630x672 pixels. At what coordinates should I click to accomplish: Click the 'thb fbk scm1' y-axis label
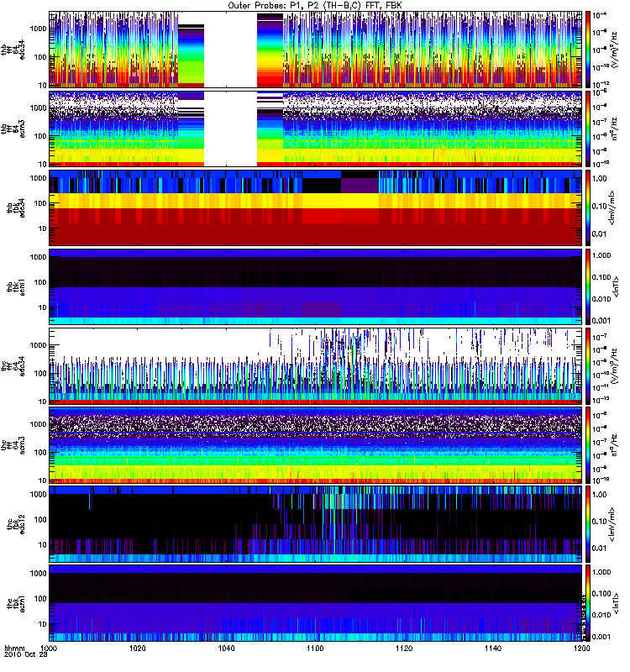pos(16,286)
